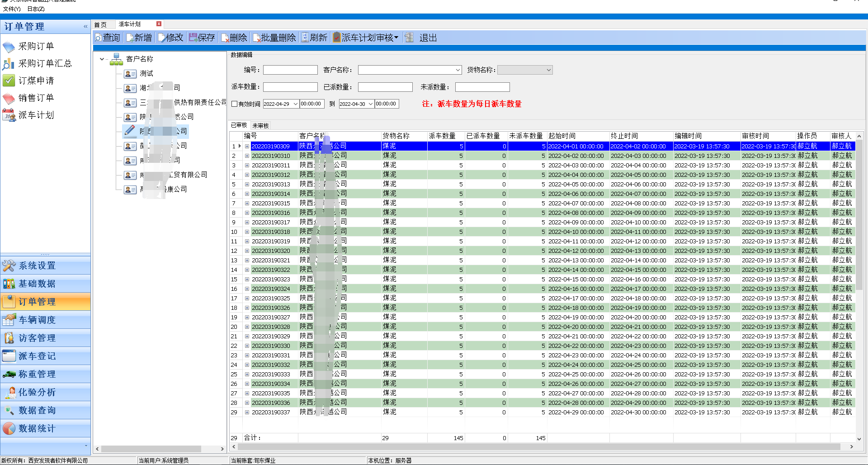Enable the 有效时间 checkbox

coord(235,104)
